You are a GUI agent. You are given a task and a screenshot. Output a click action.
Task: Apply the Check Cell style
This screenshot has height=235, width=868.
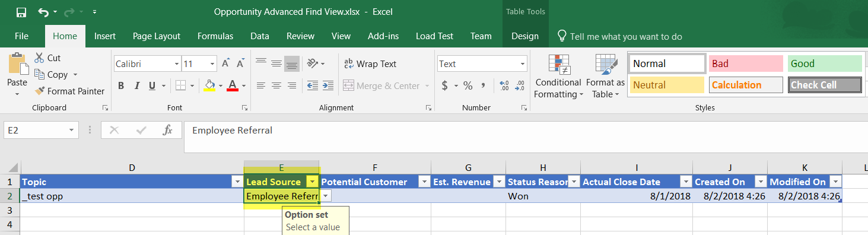(825, 85)
